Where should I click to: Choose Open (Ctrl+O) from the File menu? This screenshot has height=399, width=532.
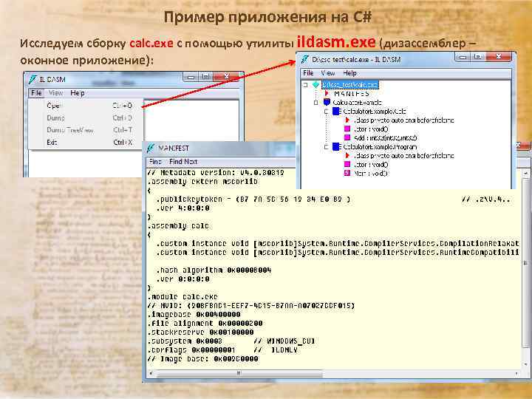coord(89,106)
